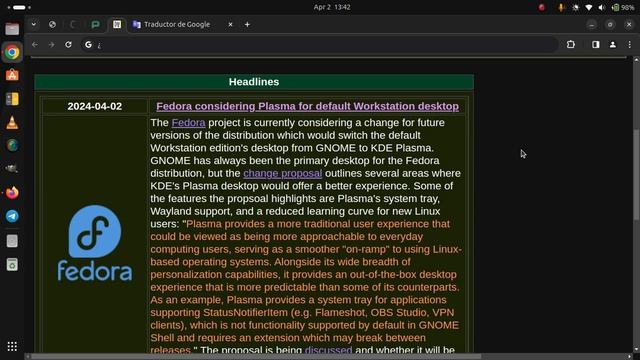Go forward to the next page
The width and height of the screenshot is (640, 360).
click(x=51, y=44)
